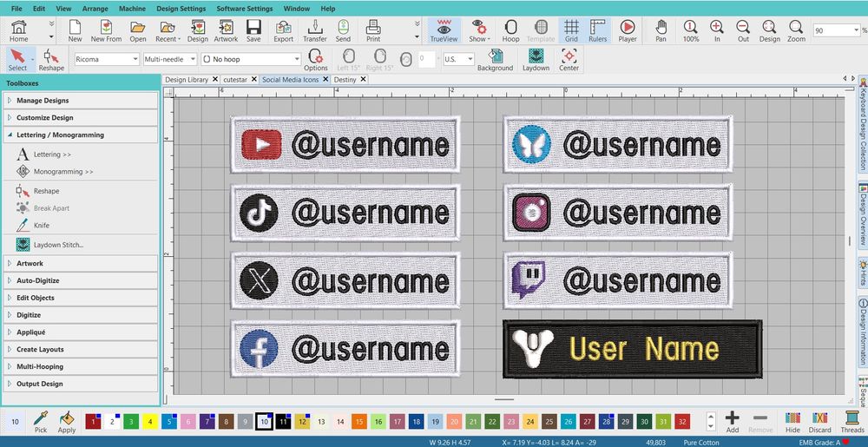Click the Zoom In icon
Screen dimensions: 868x447
coord(717,31)
